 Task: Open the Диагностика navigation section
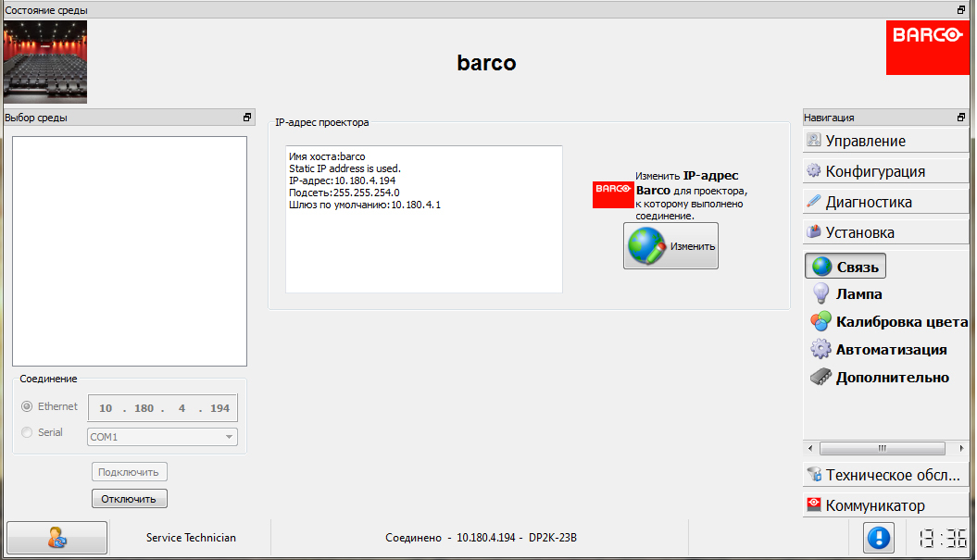885,202
